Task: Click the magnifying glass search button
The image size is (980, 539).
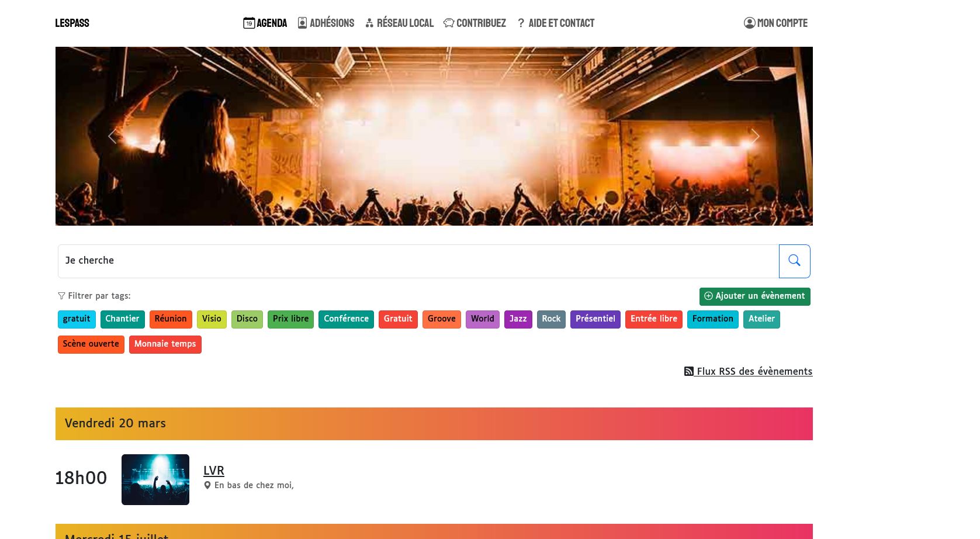Action: click(794, 261)
